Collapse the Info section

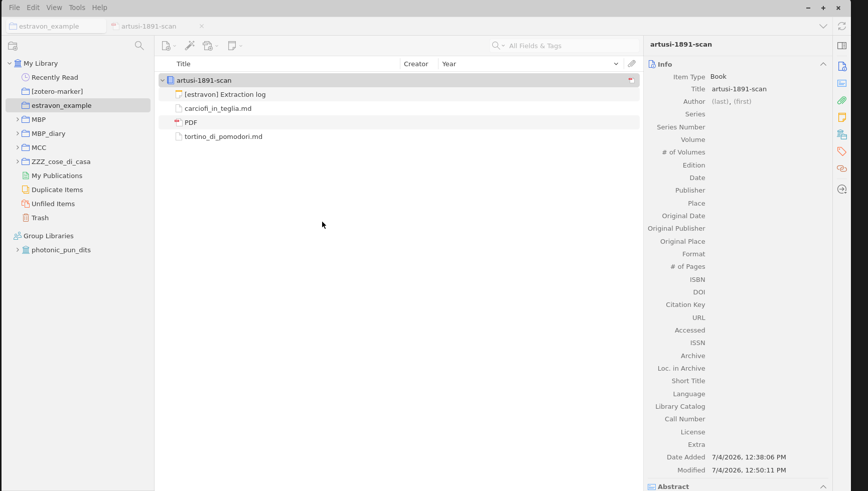tap(823, 64)
